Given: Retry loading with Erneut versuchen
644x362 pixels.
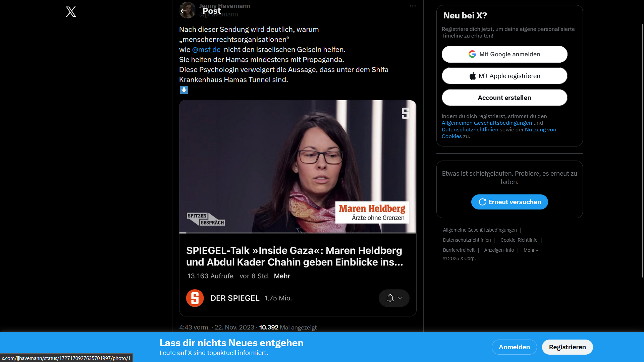Looking at the screenshot, I should (x=509, y=202).
